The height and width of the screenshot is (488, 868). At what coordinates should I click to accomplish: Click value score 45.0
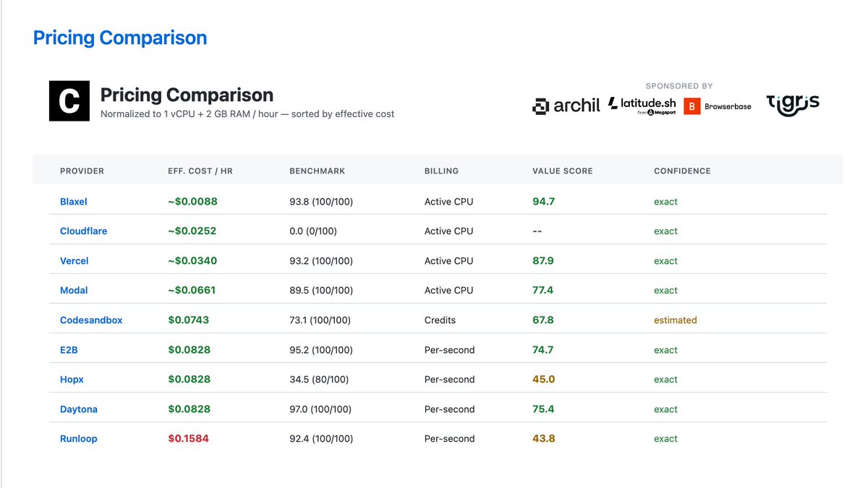coord(543,380)
